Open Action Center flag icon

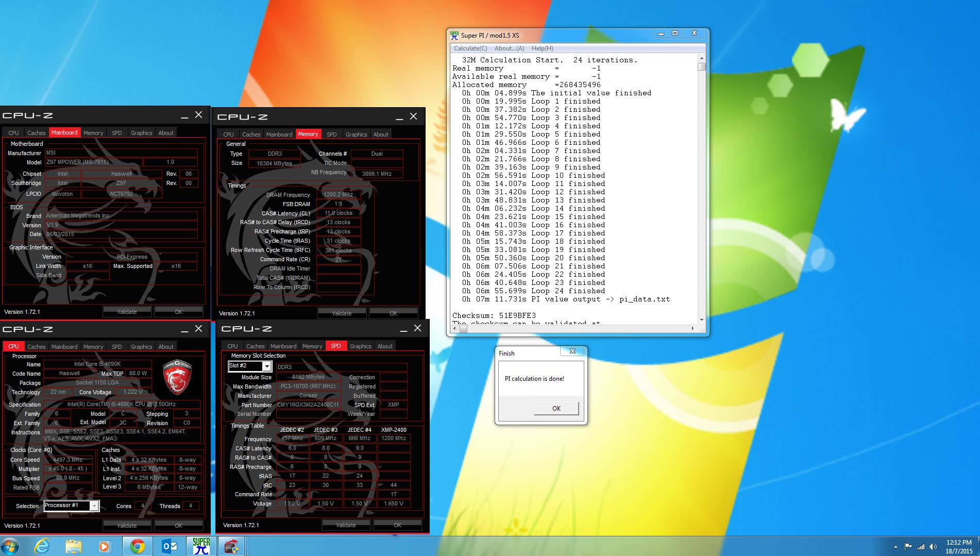coord(908,547)
